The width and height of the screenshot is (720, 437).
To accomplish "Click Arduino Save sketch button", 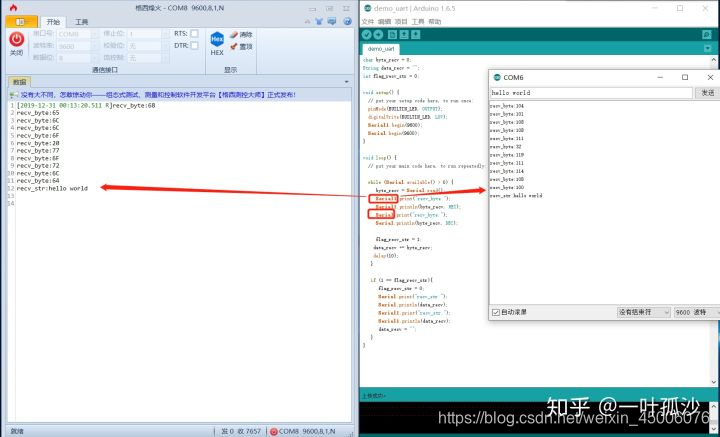I will 415,34.
